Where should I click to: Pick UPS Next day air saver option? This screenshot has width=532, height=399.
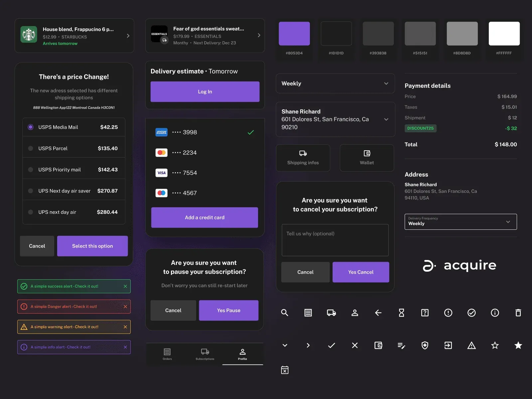[x=74, y=191]
